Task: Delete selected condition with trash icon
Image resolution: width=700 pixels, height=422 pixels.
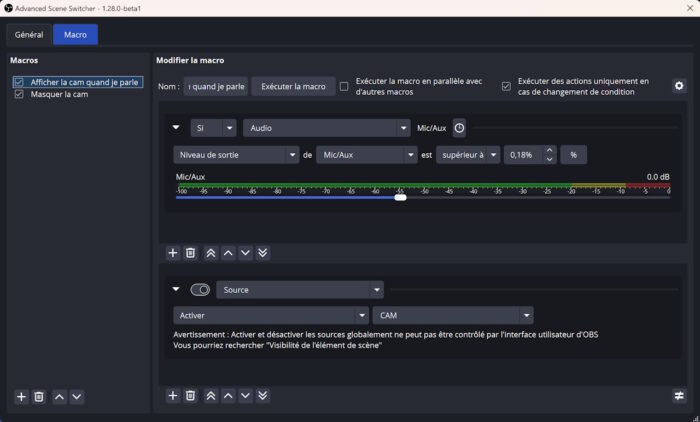Action: [x=190, y=253]
